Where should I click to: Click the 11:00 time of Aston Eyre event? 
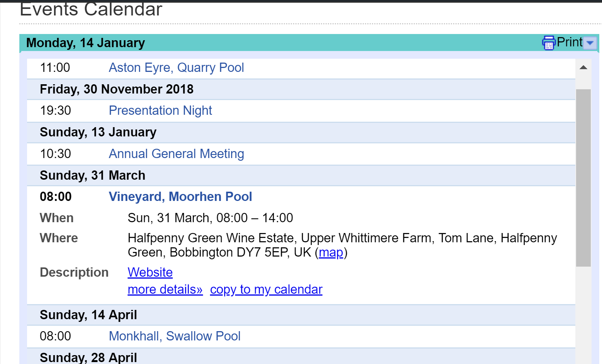[x=55, y=68]
